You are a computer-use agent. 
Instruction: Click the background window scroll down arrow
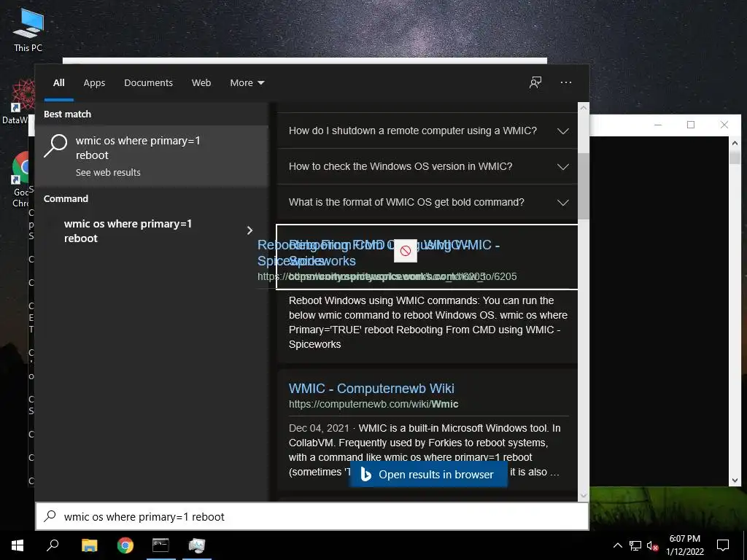(x=735, y=481)
